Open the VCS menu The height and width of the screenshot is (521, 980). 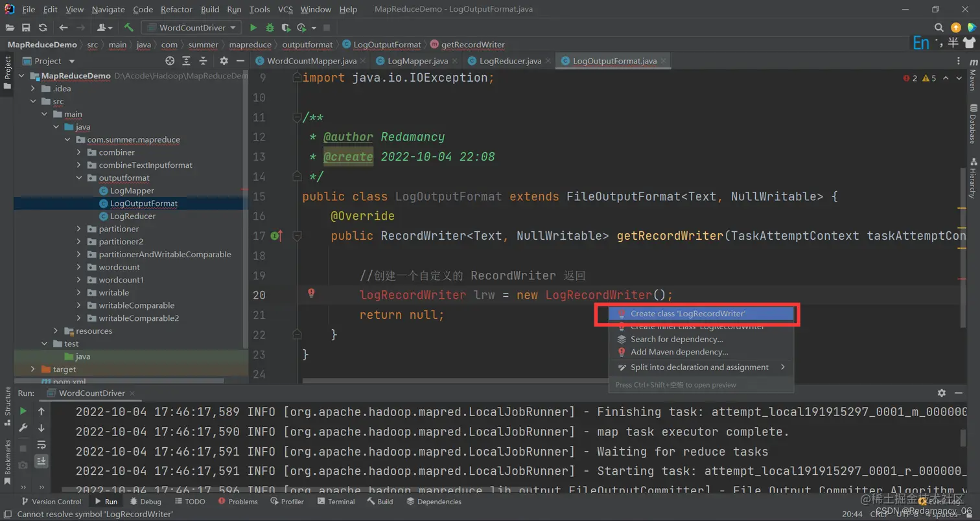click(285, 10)
